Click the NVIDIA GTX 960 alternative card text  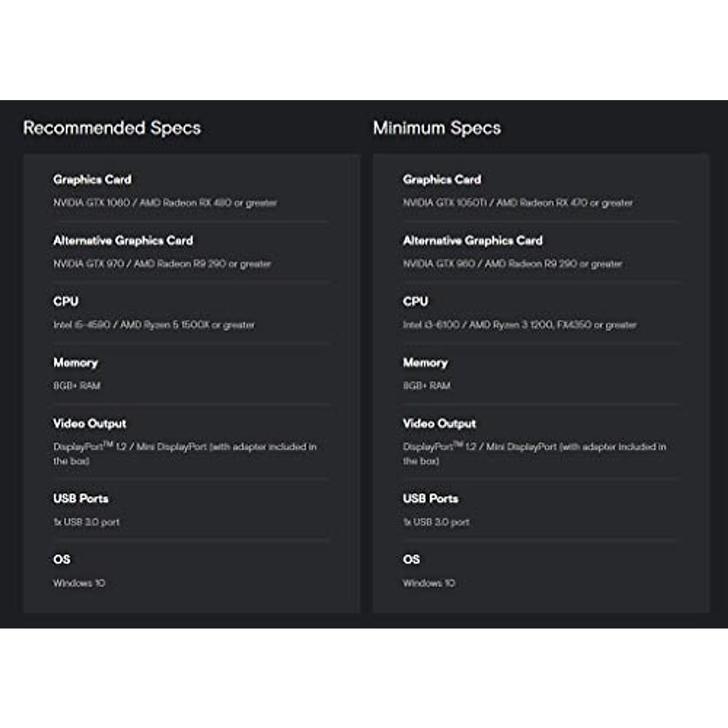[512, 264]
